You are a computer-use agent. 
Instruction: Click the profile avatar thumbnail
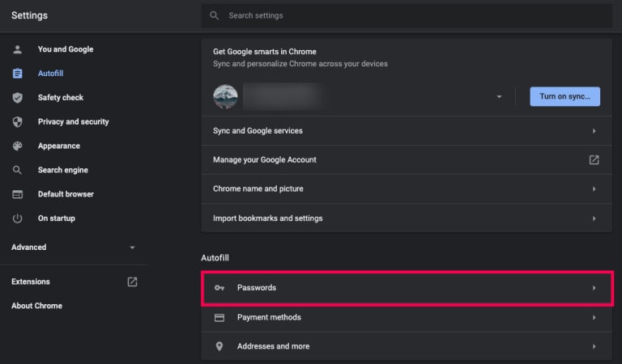pyautogui.click(x=225, y=97)
